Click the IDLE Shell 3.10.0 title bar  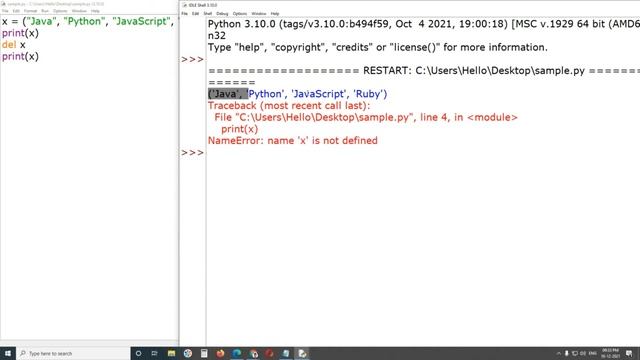click(x=409, y=5)
